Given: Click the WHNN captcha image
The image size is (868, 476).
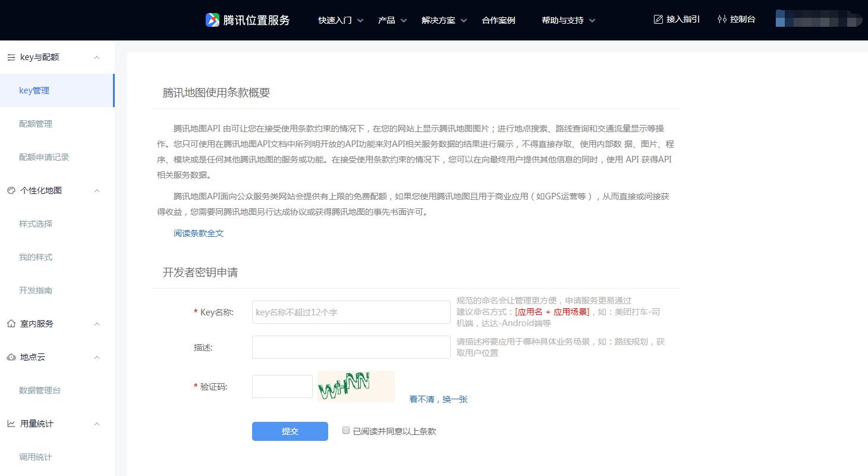Looking at the screenshot, I should [x=356, y=386].
